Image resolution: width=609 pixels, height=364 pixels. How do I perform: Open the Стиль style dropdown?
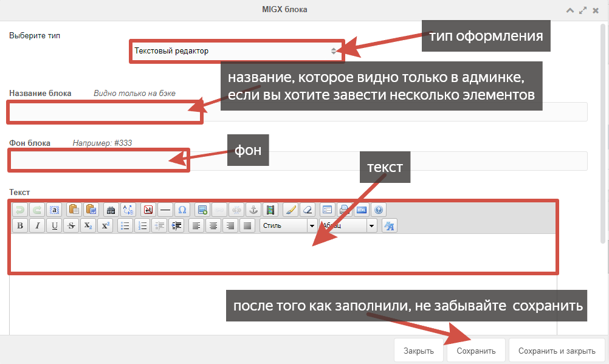pyautogui.click(x=289, y=225)
